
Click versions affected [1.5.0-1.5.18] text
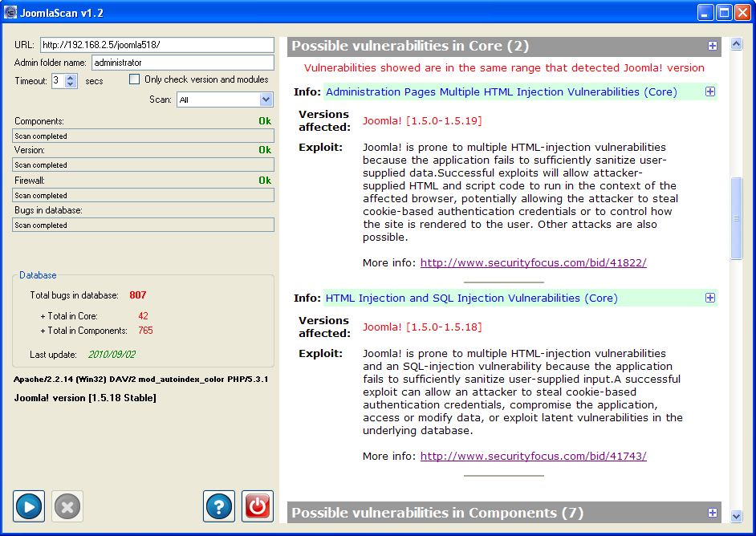point(422,327)
